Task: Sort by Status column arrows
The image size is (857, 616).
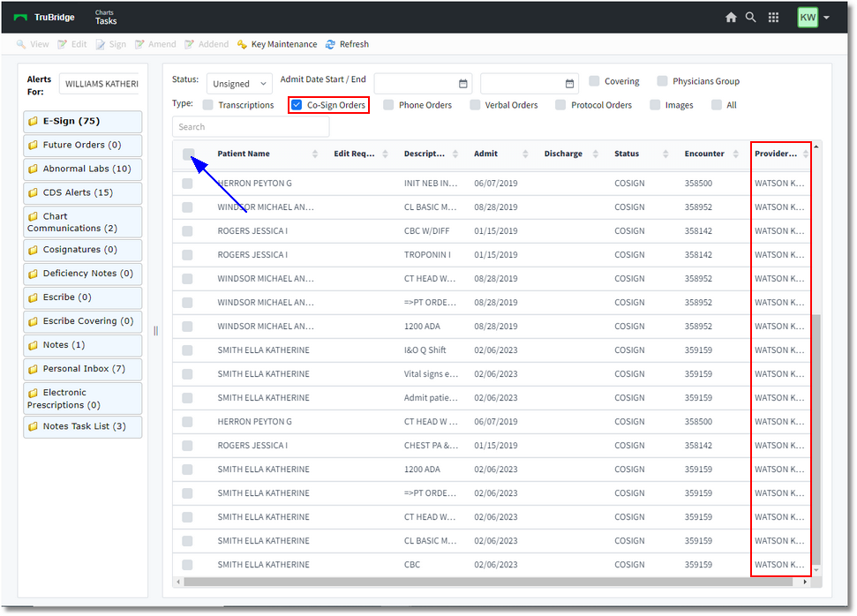Action: [665, 154]
